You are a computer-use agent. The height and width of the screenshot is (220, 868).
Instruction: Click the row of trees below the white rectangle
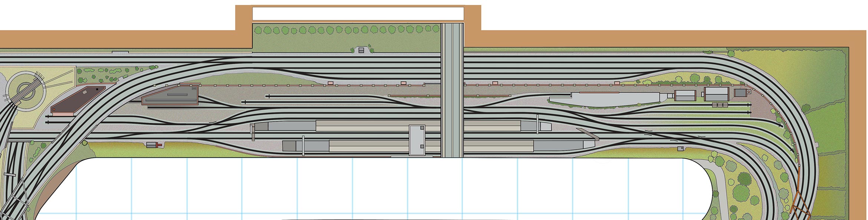[347, 30]
